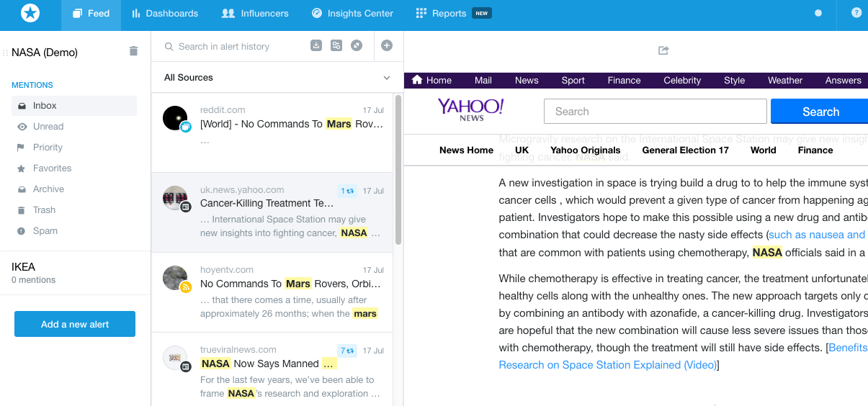Click Sport in Yahoo top bar

573,81
